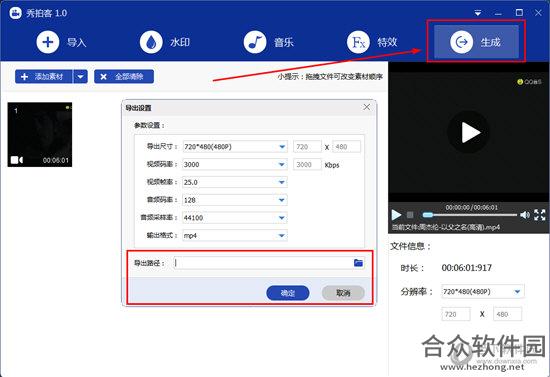Open the 视频帧率 frame rate dropdown

click(x=235, y=182)
